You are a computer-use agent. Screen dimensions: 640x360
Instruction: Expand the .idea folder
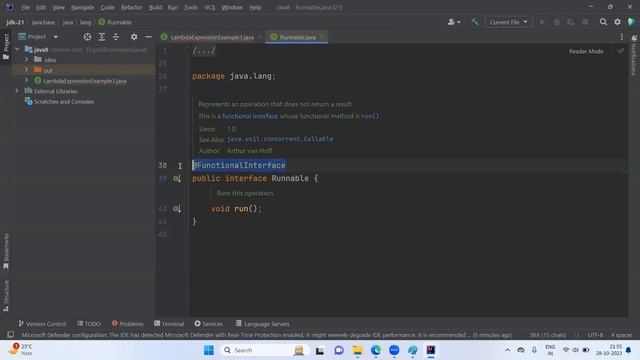(27, 60)
